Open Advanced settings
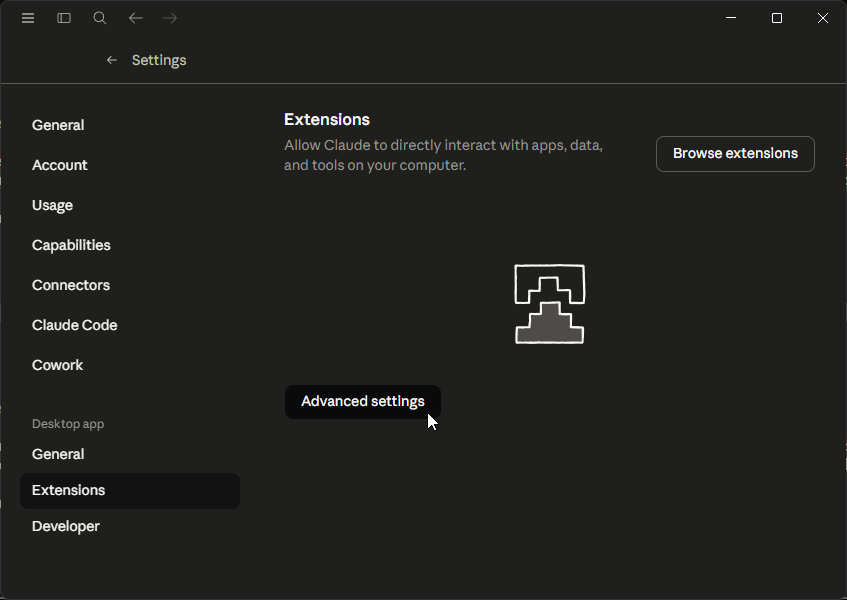 pos(362,401)
